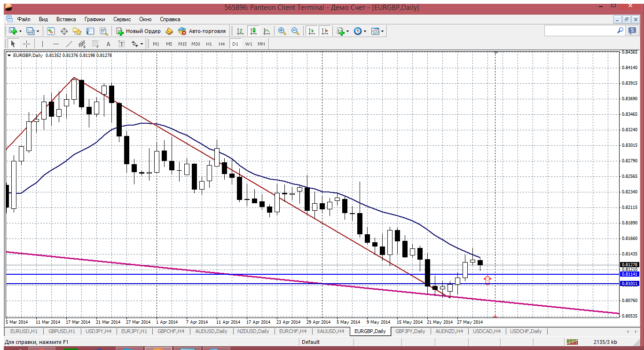Switch chart type to line chart
Screen dimensions: 644x350
click(267, 31)
